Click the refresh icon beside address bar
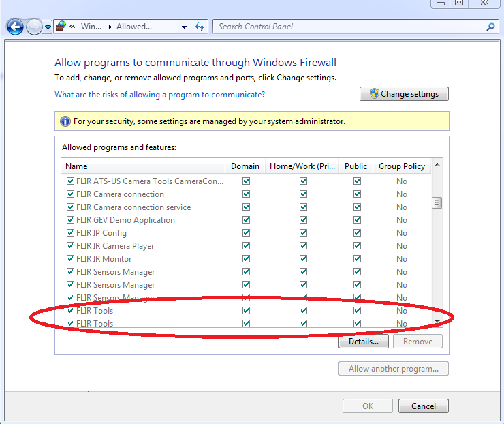The image size is (504, 424). 200,27
